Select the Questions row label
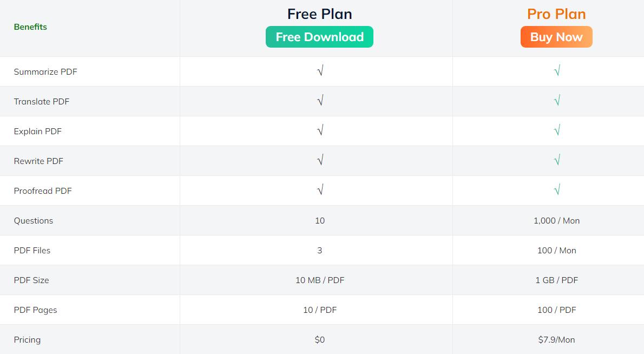 [x=34, y=220]
